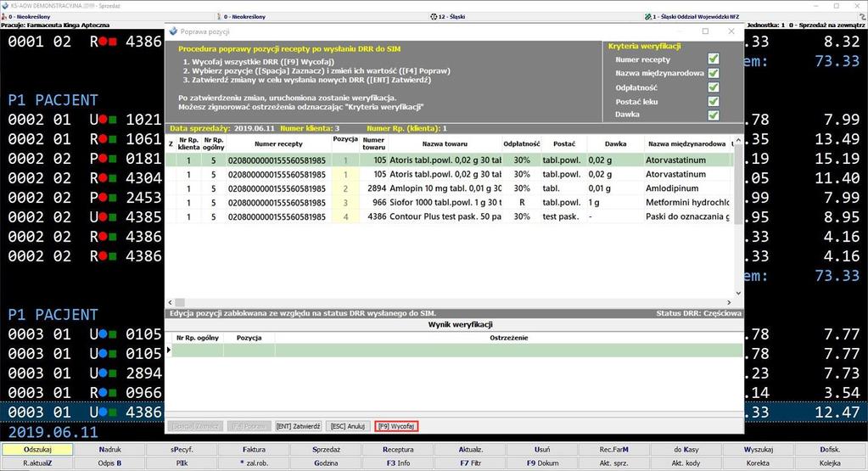This screenshot has height=471, width=868.
Task: Select sale line 0002 01 U 1021
Action: pyautogui.click(x=85, y=120)
